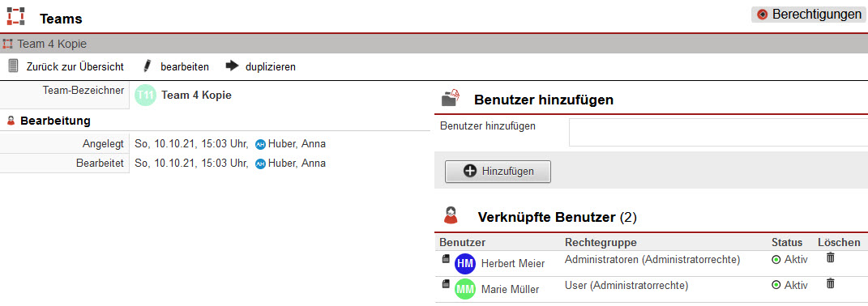Image resolution: width=868 pixels, height=306 pixels.
Task: Click the Angelegt date So, 10.10.21, 15:03 Uhr
Action: coord(191,144)
